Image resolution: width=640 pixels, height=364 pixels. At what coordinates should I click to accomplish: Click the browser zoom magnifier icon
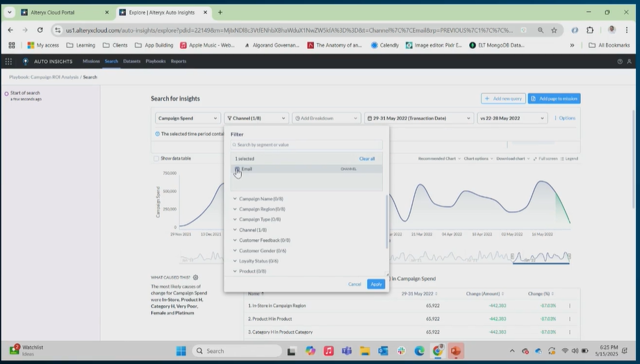(x=541, y=30)
